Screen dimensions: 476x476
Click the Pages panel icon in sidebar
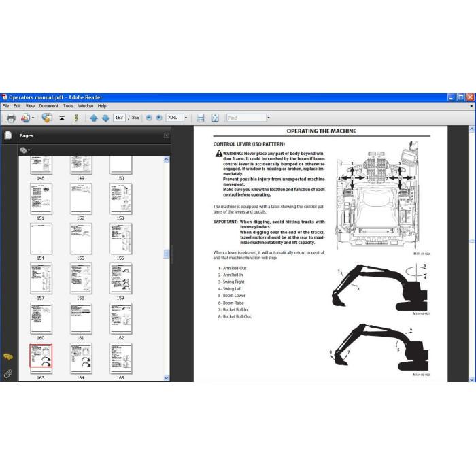[x=8, y=135]
